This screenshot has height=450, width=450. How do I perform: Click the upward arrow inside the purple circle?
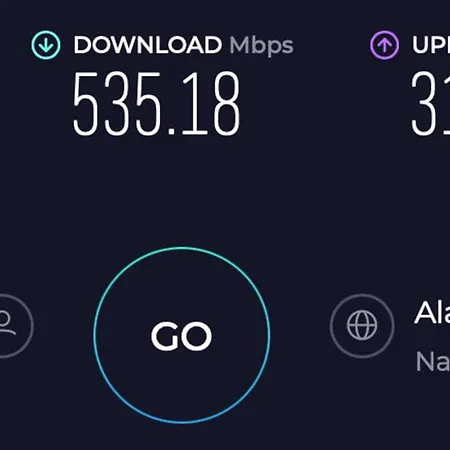pyautogui.click(x=384, y=45)
